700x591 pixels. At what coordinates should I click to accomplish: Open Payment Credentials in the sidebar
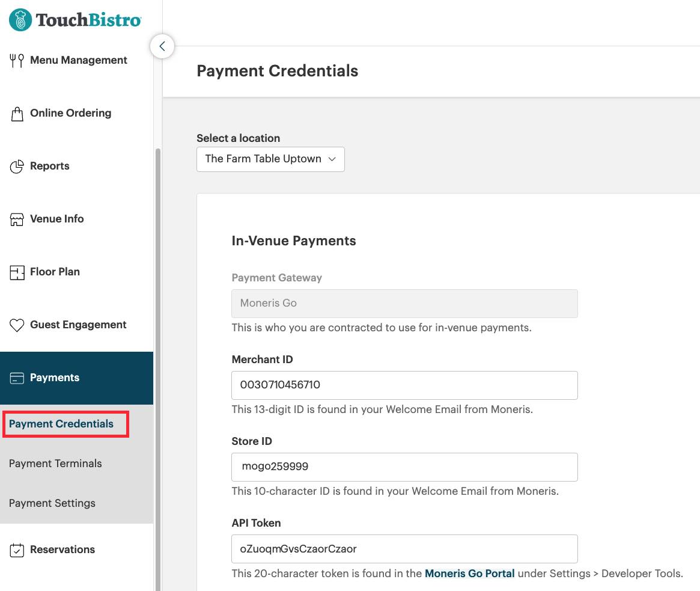pos(61,424)
